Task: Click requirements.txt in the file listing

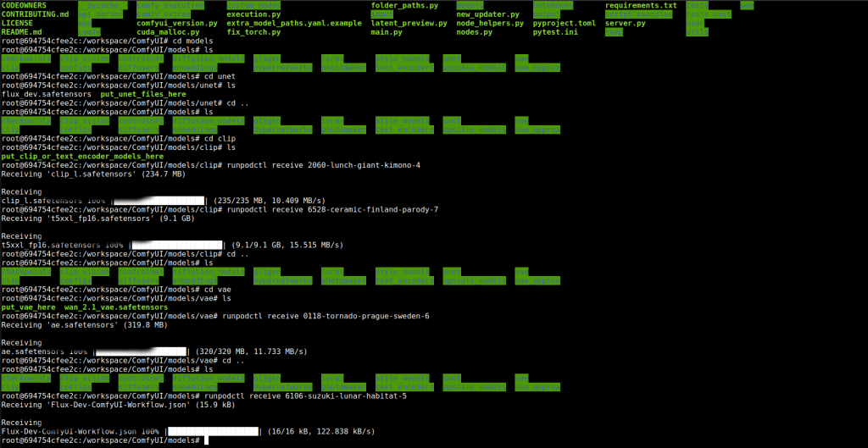Action: click(x=641, y=6)
